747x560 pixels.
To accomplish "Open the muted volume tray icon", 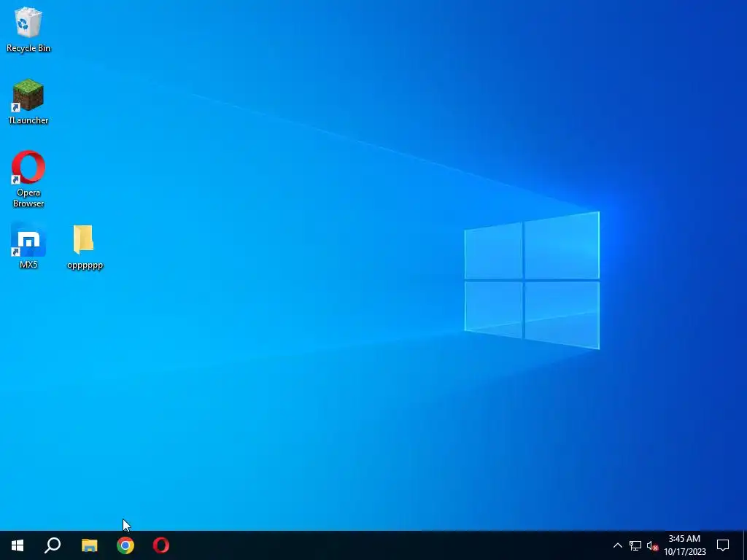I will [x=652, y=545].
